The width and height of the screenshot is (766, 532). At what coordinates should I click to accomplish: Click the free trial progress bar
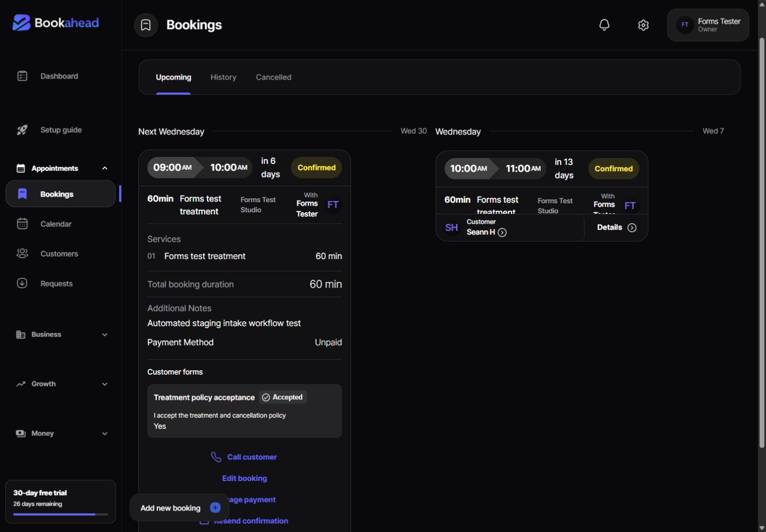60,514
